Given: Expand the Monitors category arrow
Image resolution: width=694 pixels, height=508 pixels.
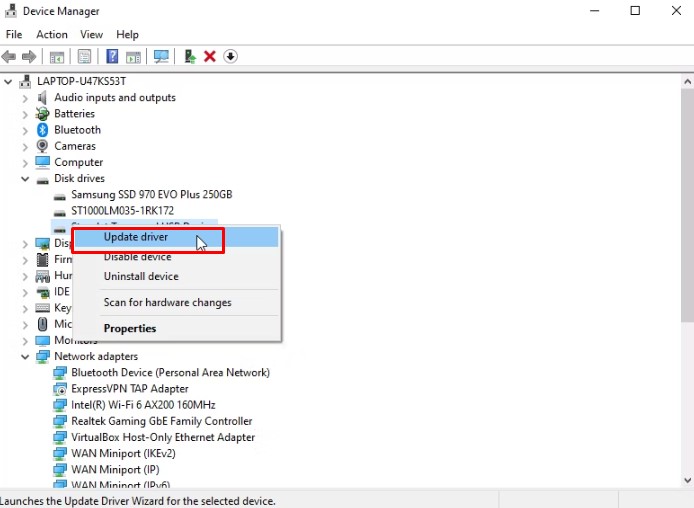Looking at the screenshot, I should click(x=25, y=341).
